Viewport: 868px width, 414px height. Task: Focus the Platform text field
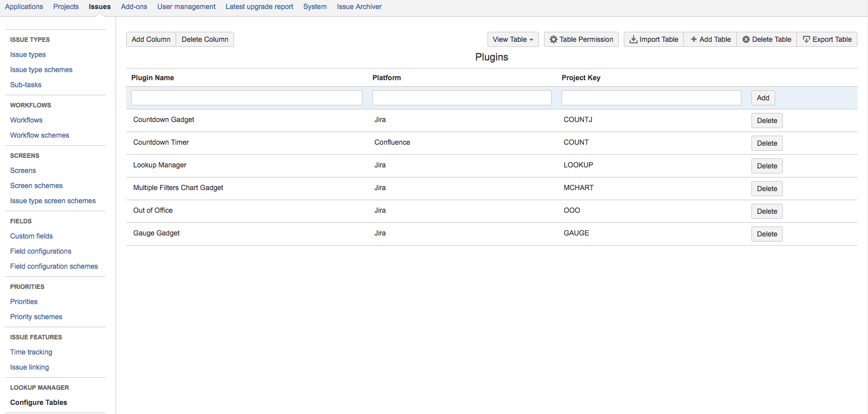pyautogui.click(x=461, y=98)
